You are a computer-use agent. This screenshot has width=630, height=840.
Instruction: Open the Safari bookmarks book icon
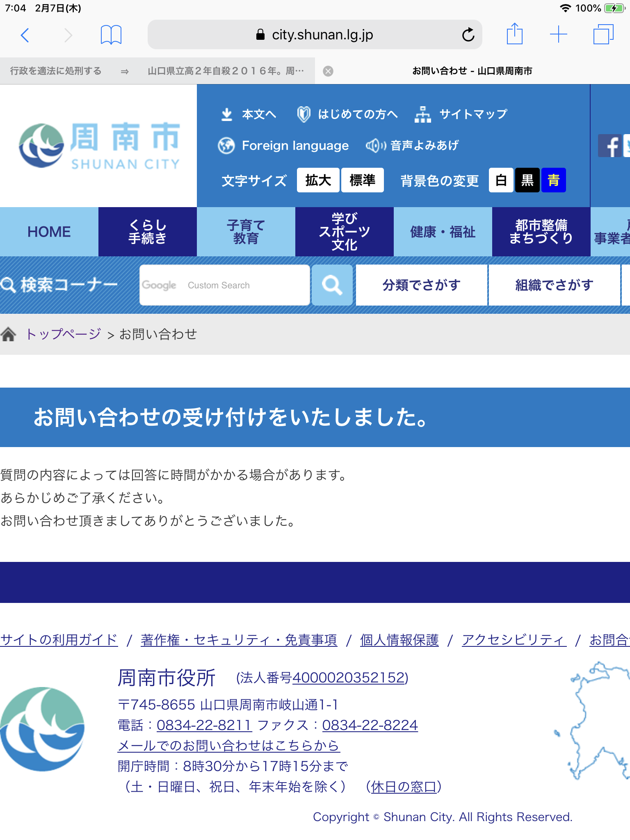point(111,35)
